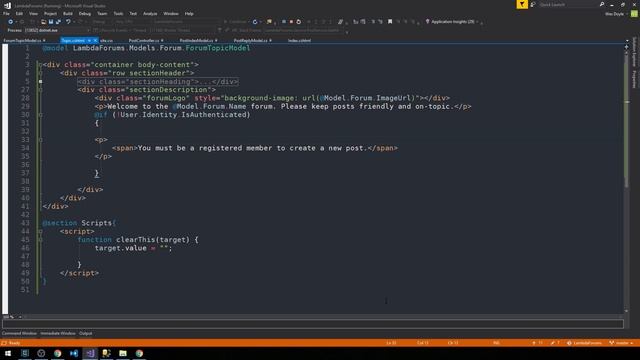Switch to the PostReplyModel.cs tab
This screenshot has height=360, width=640.
coord(250,40)
